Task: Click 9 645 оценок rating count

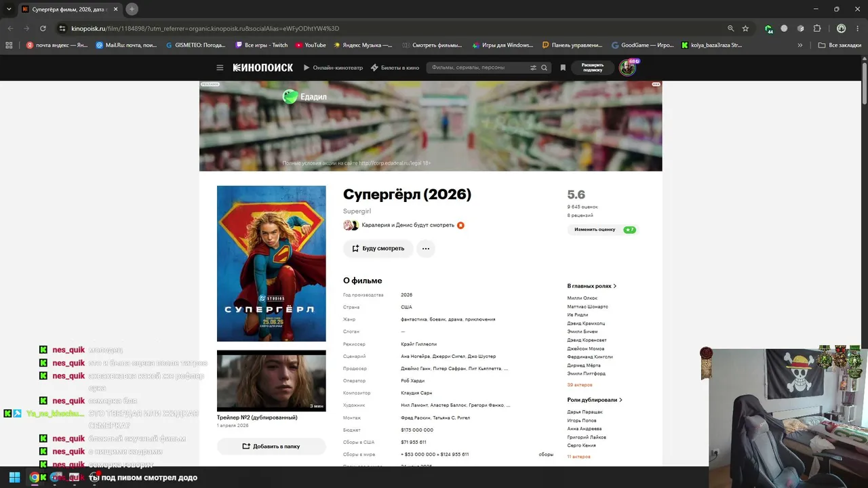Action: point(583,207)
